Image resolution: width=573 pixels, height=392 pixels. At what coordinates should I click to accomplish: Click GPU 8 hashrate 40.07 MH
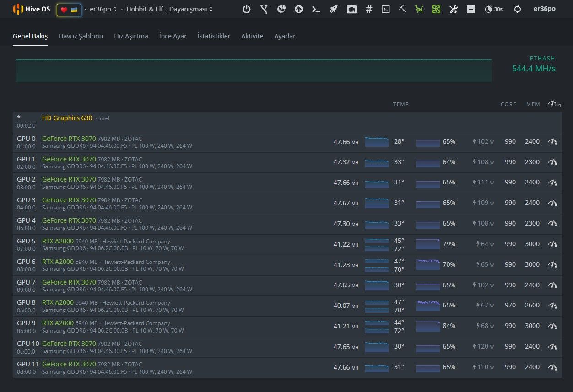tap(346, 306)
